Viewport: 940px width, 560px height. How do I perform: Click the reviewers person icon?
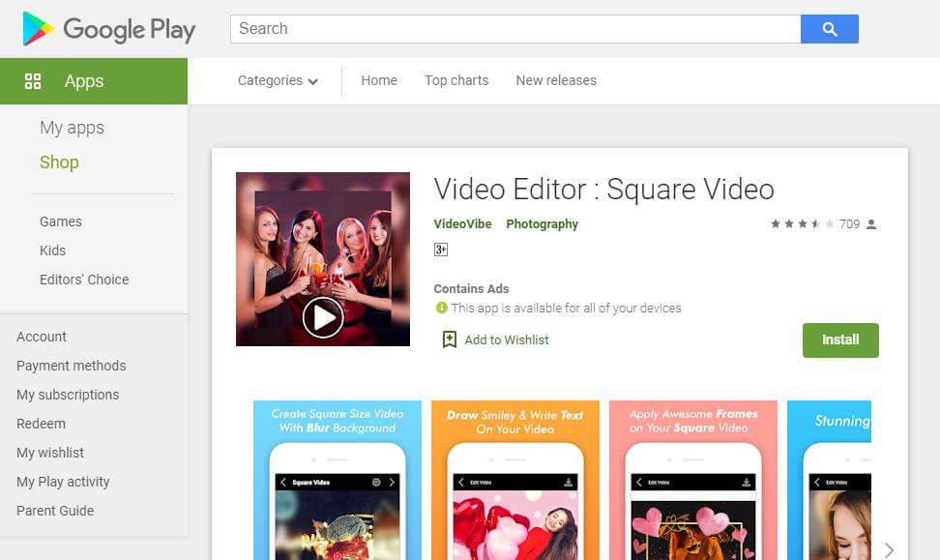(x=871, y=224)
